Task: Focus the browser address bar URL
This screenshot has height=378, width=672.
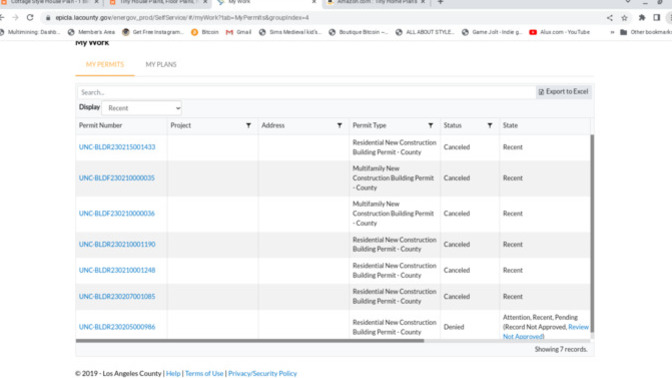Action: click(182, 18)
